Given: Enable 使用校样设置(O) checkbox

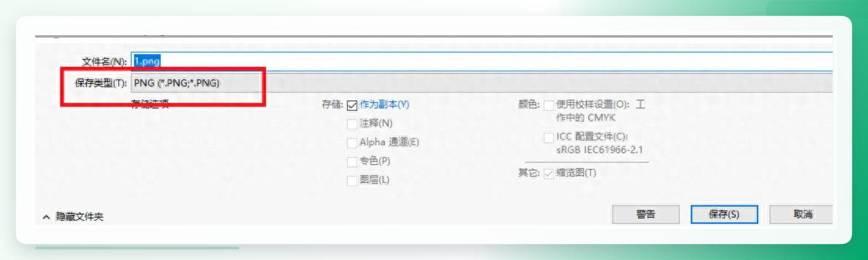Looking at the screenshot, I should 549,105.
